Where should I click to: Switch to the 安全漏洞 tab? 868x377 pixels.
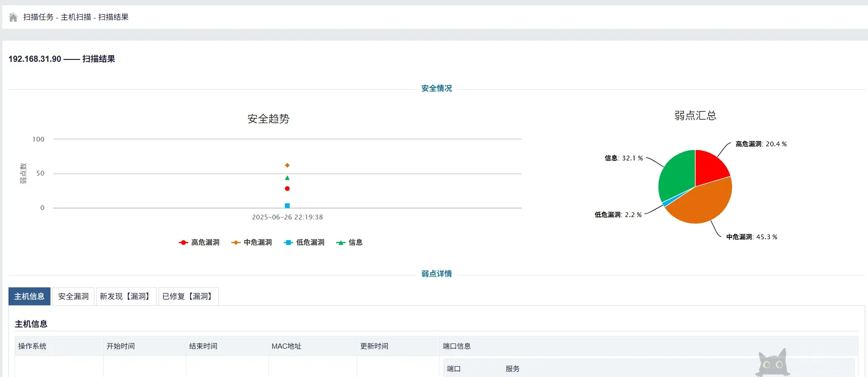[x=73, y=296]
